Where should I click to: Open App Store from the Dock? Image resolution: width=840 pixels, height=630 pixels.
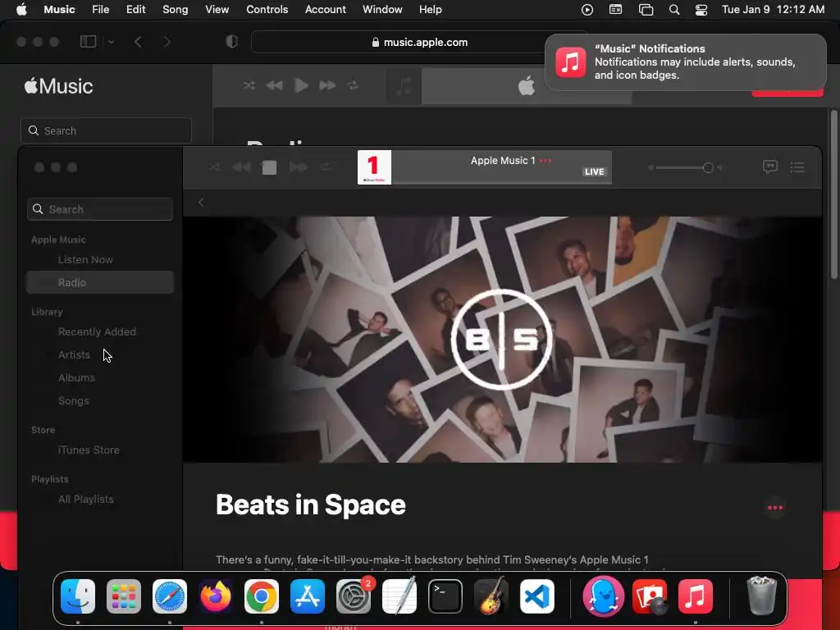(x=308, y=596)
